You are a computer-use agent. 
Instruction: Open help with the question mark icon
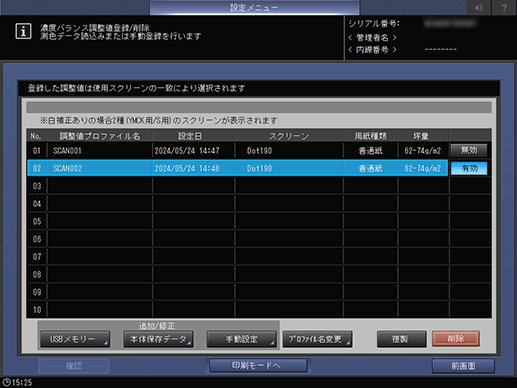[504, 7]
